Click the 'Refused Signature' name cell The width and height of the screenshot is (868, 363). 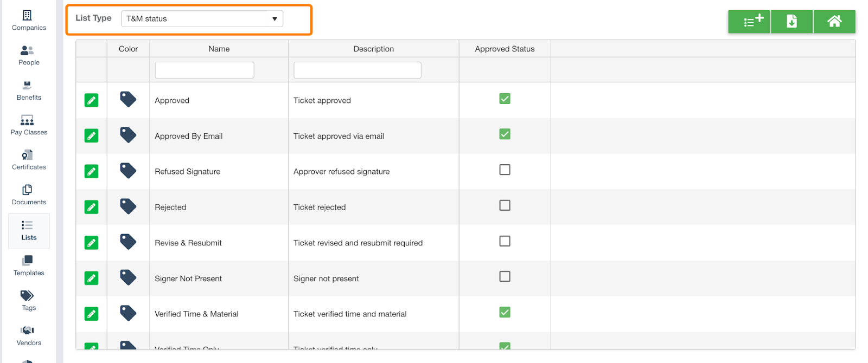coord(187,171)
